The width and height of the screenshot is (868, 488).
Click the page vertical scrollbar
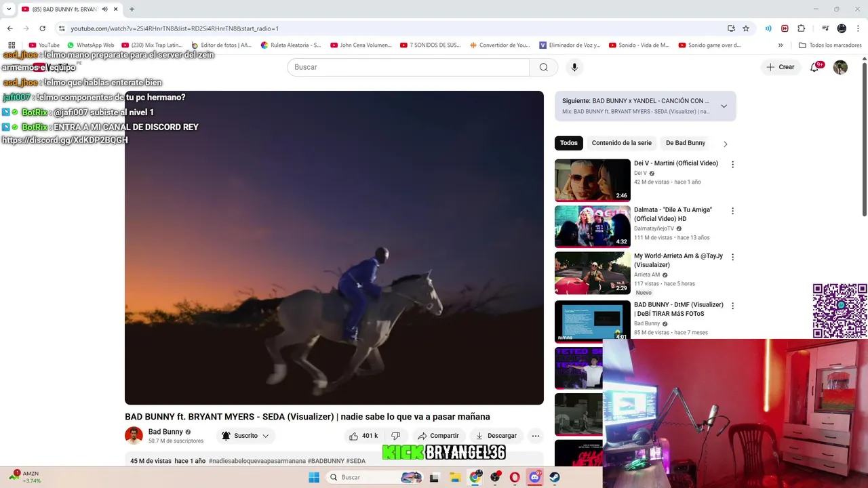click(x=864, y=139)
